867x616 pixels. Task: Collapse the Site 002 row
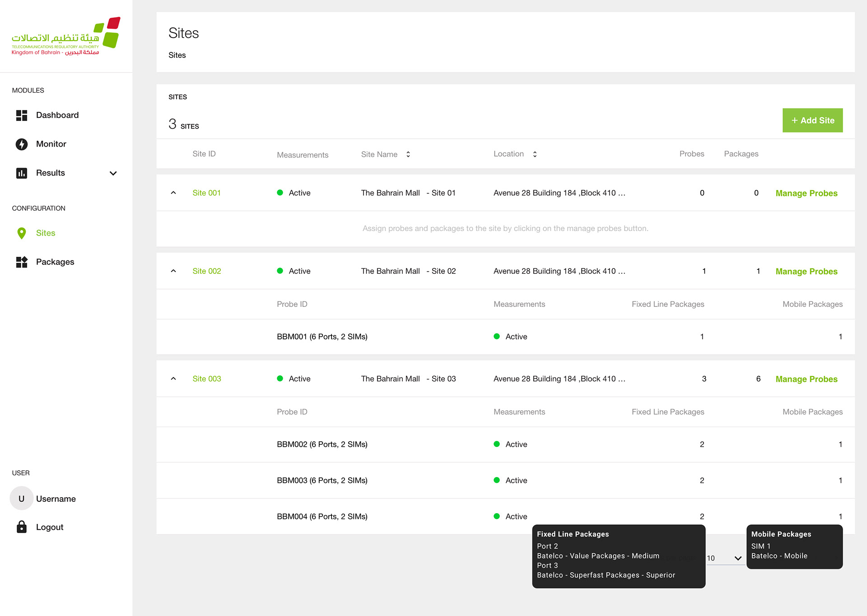[x=173, y=271]
